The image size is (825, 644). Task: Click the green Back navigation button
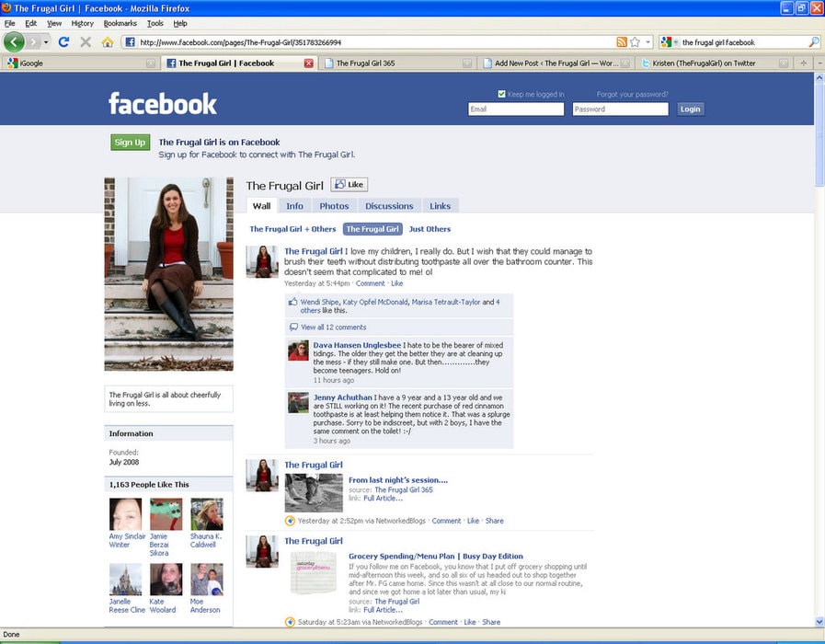15,42
